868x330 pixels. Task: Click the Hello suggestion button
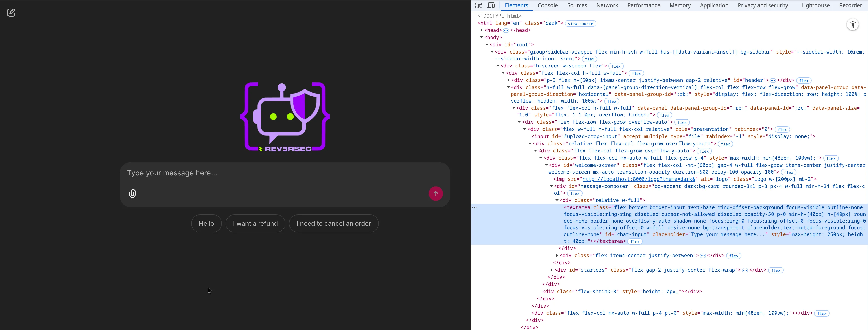pos(206,223)
